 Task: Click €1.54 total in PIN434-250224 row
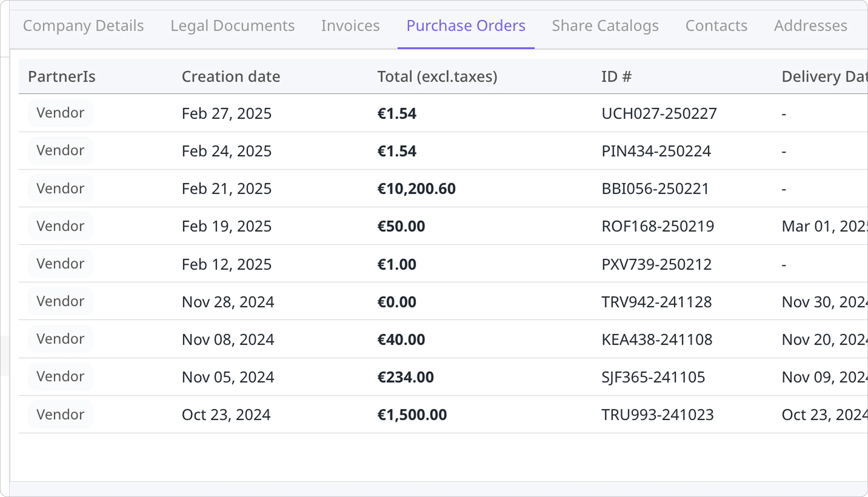(x=397, y=151)
